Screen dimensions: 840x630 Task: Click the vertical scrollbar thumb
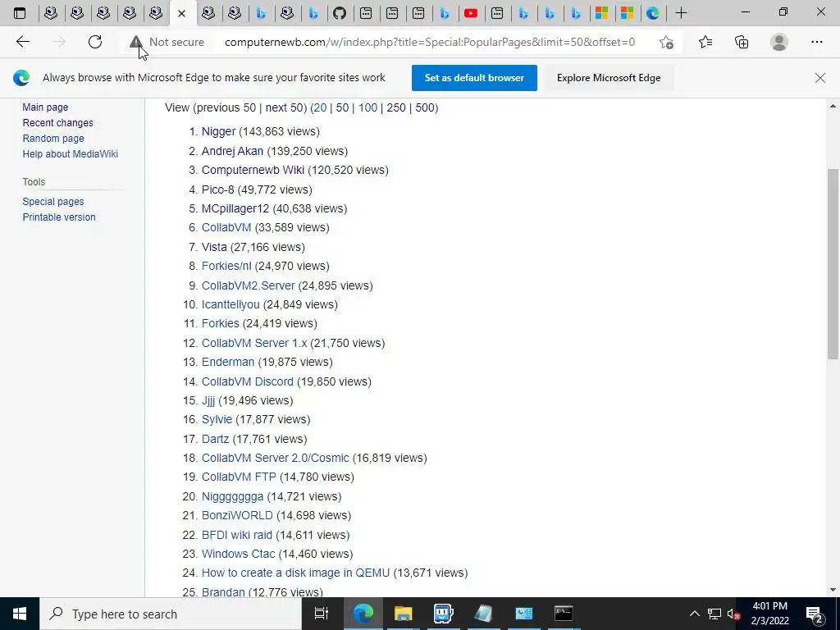coord(833,263)
